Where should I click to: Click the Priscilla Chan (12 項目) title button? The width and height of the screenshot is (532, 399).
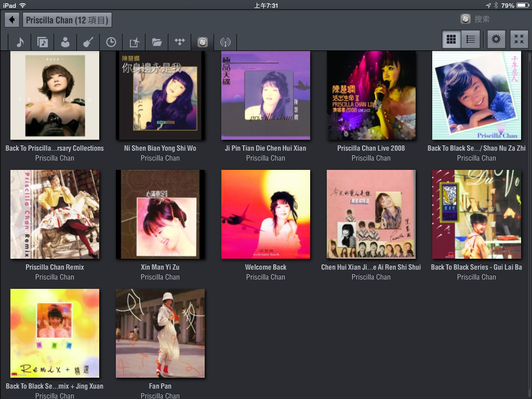67,20
